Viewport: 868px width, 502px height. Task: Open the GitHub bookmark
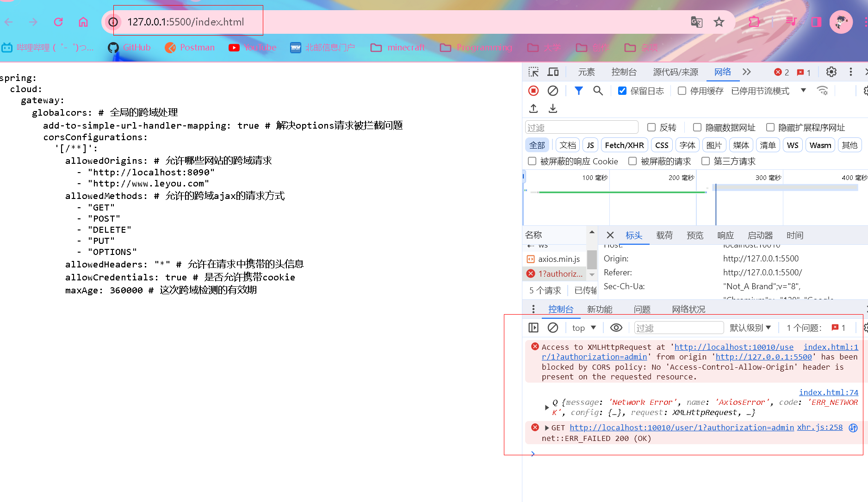(130, 48)
